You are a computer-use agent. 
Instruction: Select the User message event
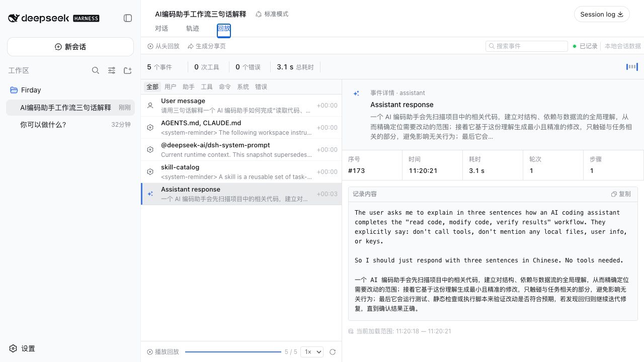242,106
